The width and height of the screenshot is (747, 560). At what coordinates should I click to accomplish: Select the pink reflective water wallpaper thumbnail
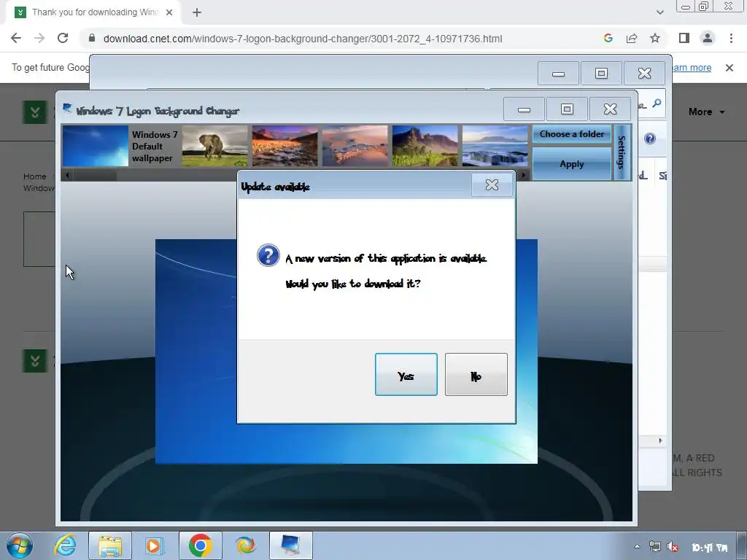click(355, 146)
